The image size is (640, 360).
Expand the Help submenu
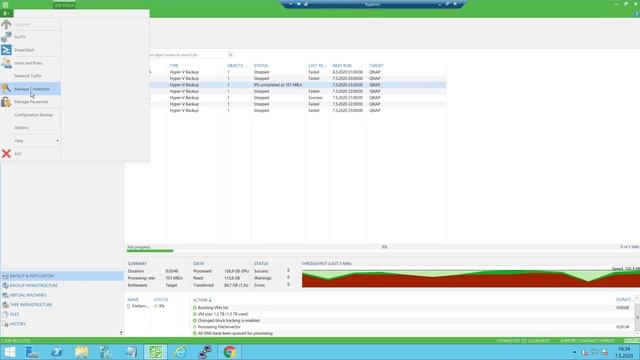click(x=31, y=141)
